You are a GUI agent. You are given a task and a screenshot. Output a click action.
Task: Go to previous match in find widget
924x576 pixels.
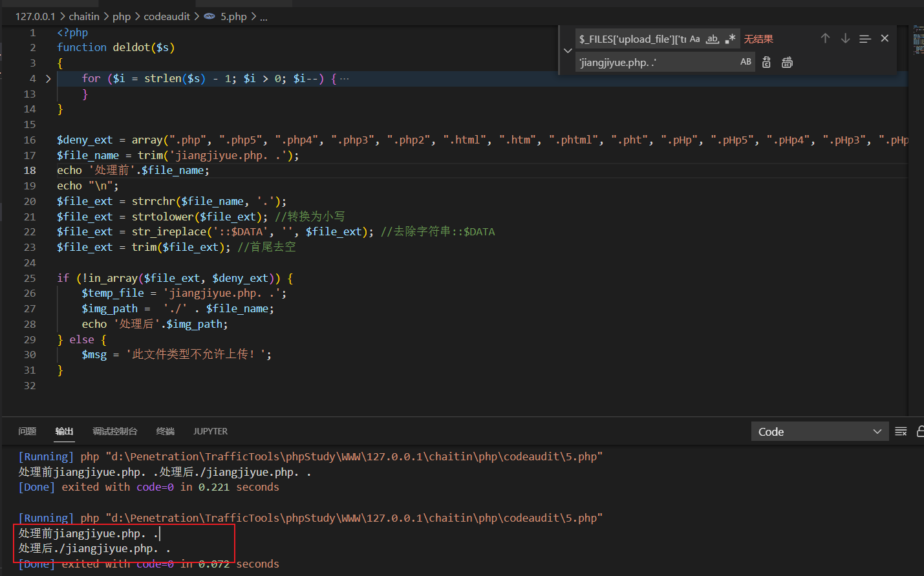[825, 39]
